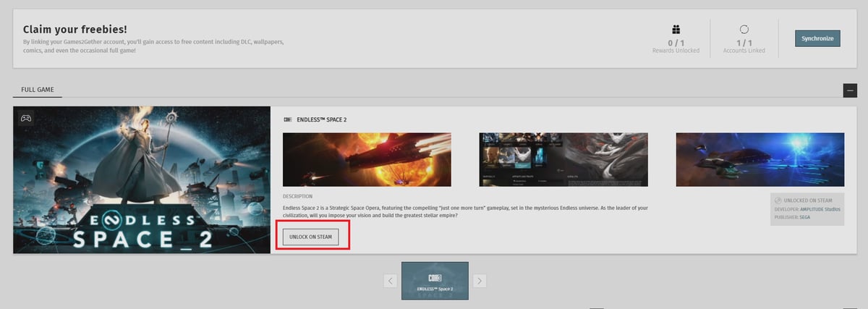Click the Unlocked on Steam status label

click(807, 200)
